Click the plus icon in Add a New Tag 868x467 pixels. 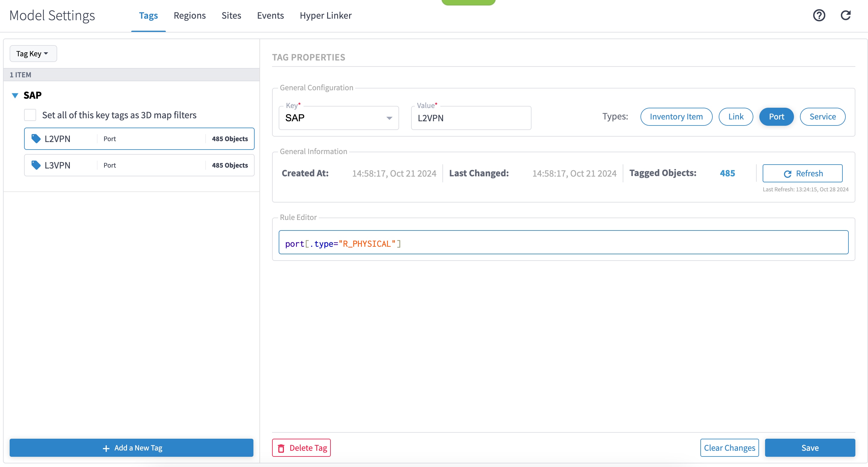tap(106, 448)
